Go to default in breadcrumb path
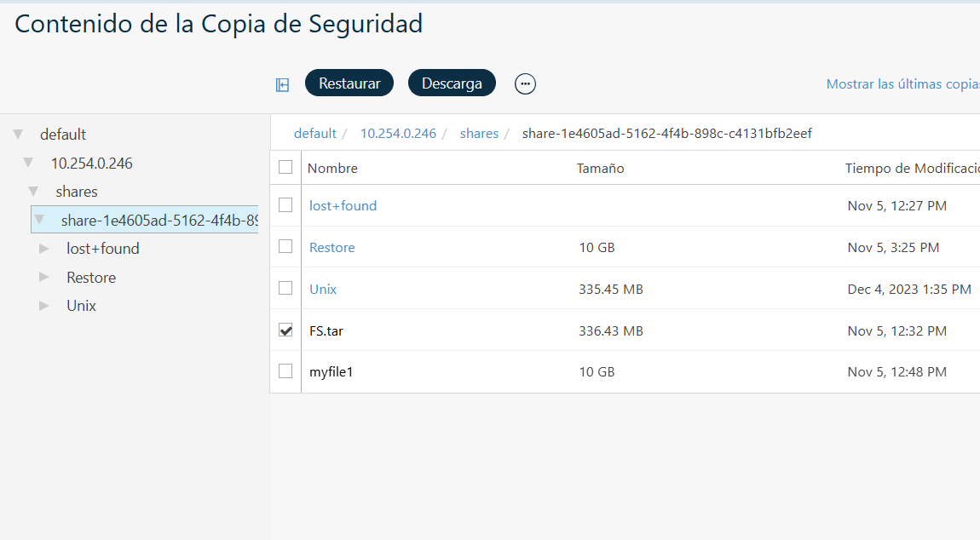This screenshot has height=540, width=980. (x=315, y=134)
